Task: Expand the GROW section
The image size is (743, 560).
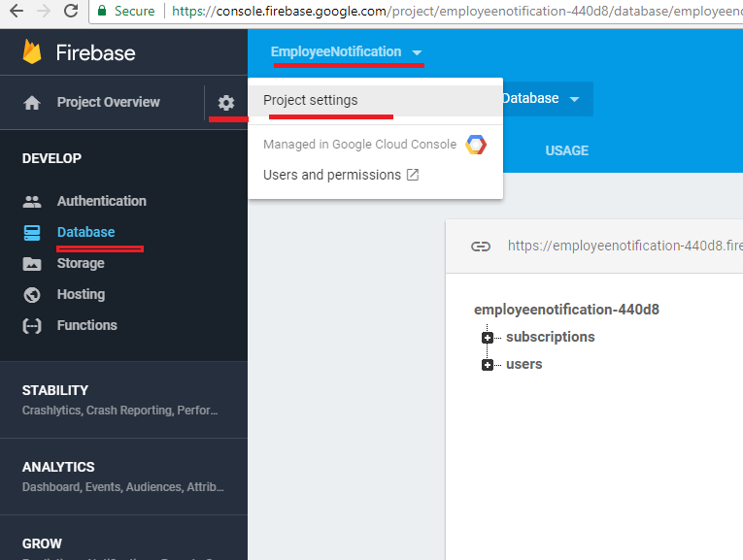Action: (123, 539)
